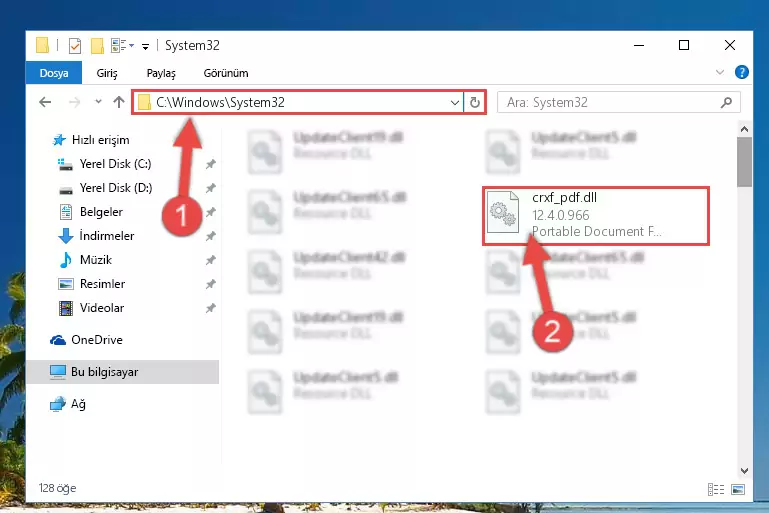Open Help with the question mark icon

point(742,72)
